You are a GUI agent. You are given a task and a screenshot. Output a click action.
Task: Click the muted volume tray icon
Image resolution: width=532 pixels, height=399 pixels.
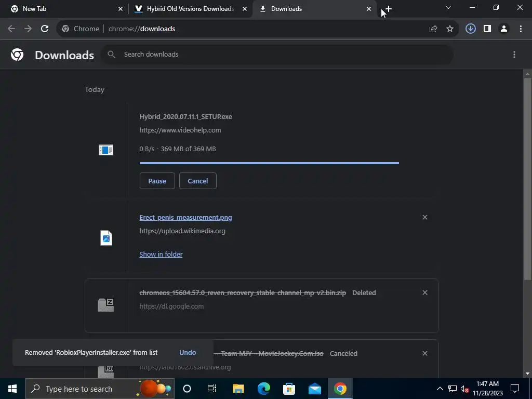(465, 389)
